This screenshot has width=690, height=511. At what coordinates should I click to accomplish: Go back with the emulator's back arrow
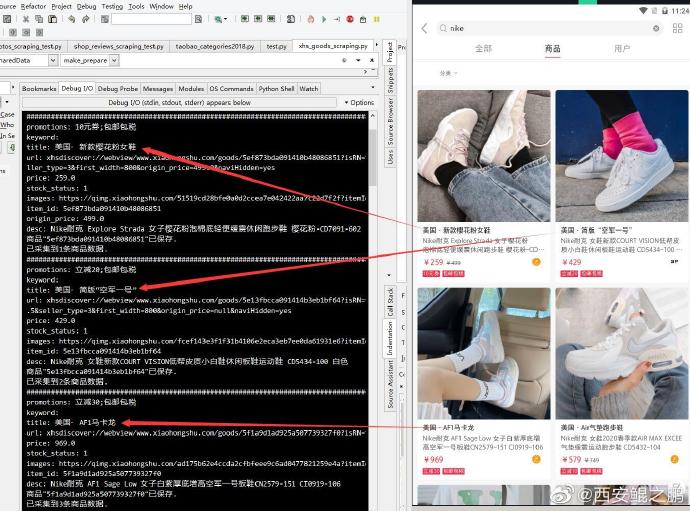[424, 29]
